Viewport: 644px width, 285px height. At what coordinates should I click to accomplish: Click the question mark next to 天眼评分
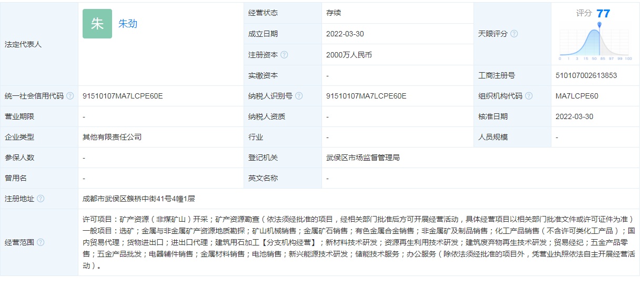tap(514, 34)
